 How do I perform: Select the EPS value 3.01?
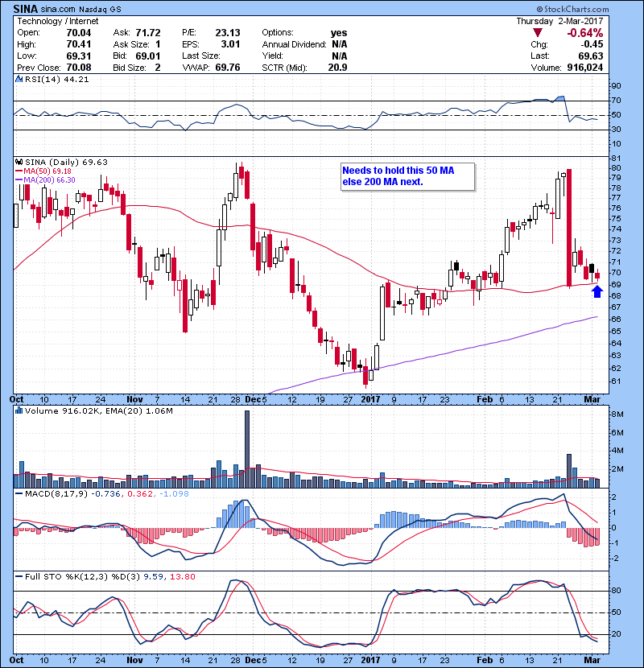point(230,44)
